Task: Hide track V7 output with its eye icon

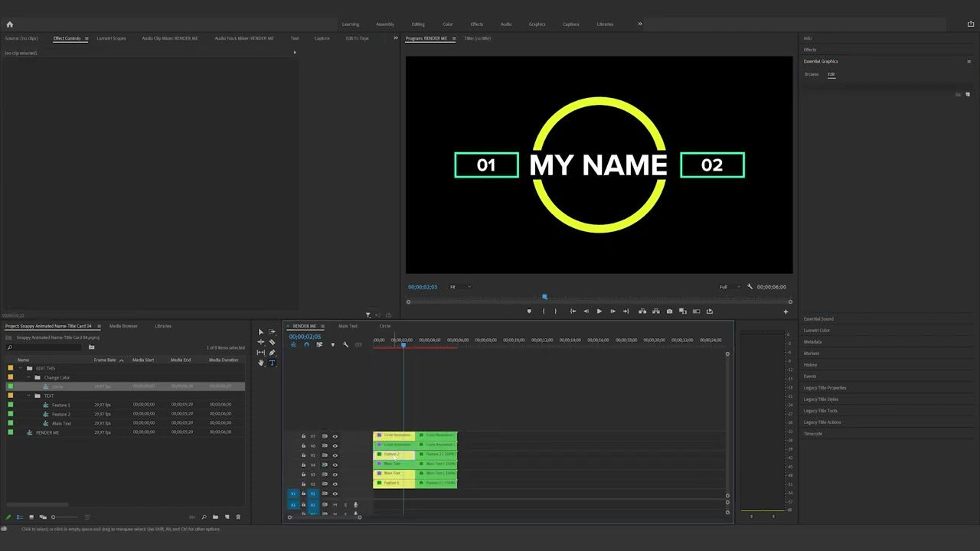Action: click(x=335, y=436)
